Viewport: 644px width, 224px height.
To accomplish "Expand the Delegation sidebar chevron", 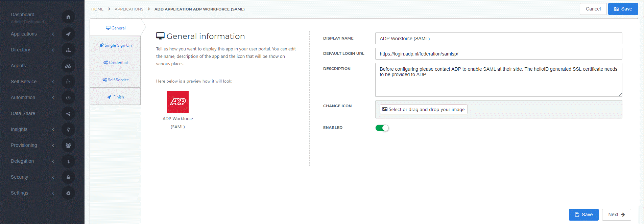I will 53,161.
